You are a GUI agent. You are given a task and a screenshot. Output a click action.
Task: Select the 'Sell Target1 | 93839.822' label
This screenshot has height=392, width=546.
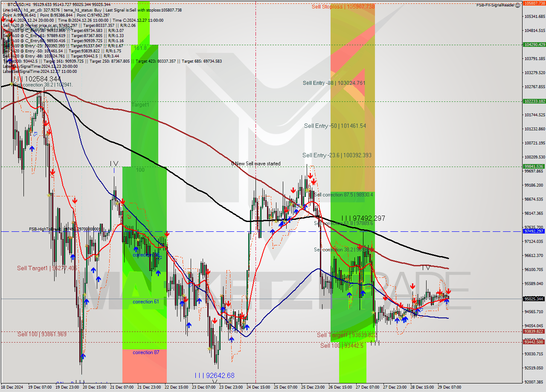(347, 335)
